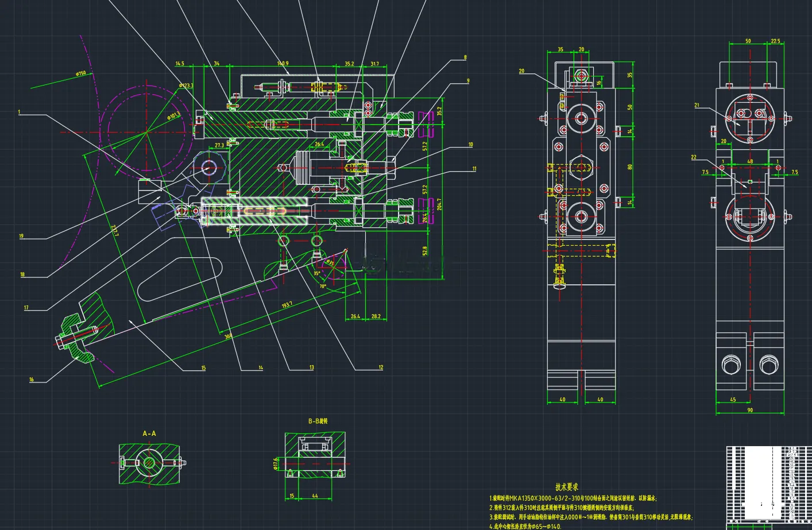Select the 16 dimension in middle view
Viewport: 812px width, 530px height.
point(598,83)
